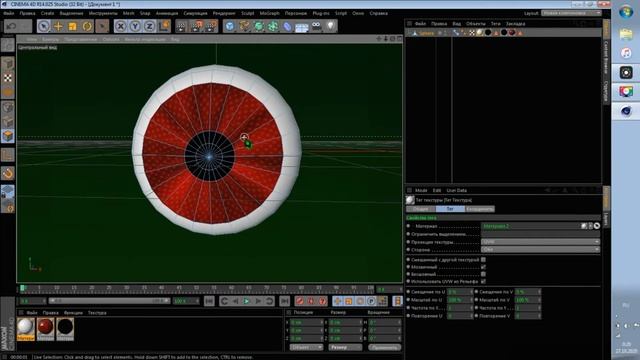The image size is (640, 360).
Task: Open the MoGraph menu
Action: coord(269,13)
